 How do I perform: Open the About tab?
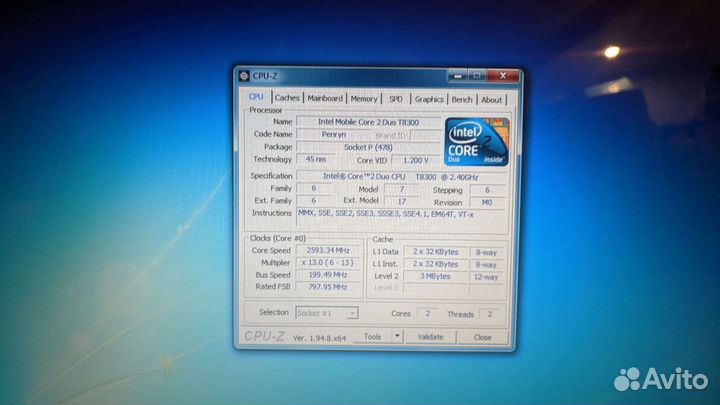tap(491, 100)
